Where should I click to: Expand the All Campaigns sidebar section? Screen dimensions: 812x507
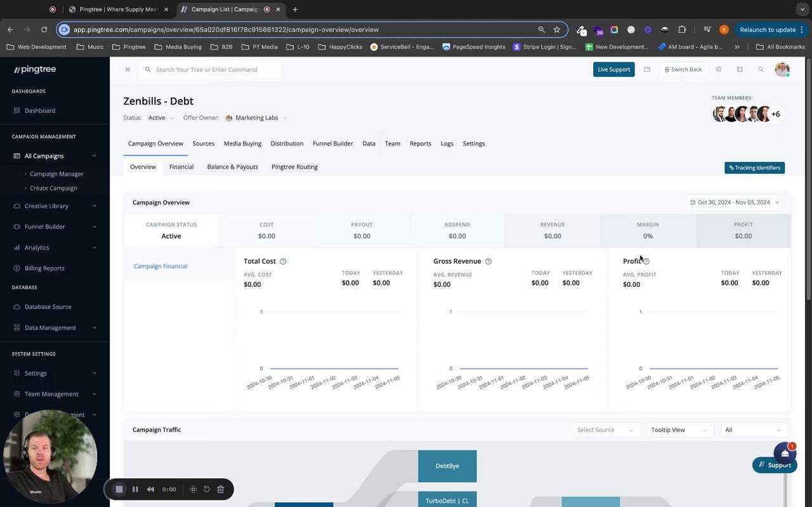(55, 156)
